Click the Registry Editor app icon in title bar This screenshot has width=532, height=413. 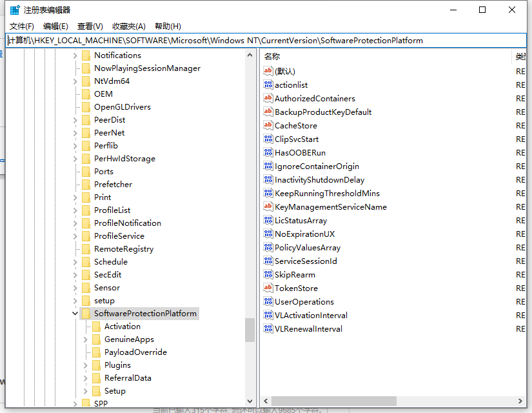pos(14,10)
